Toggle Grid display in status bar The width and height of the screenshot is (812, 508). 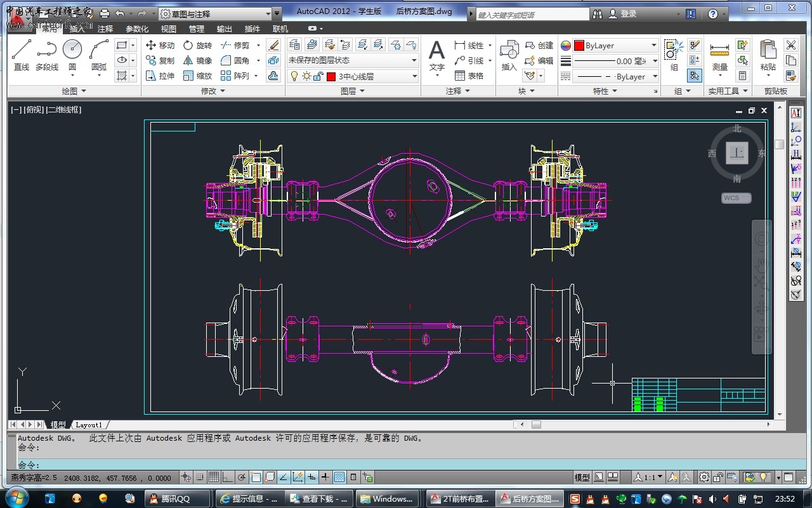214,477
